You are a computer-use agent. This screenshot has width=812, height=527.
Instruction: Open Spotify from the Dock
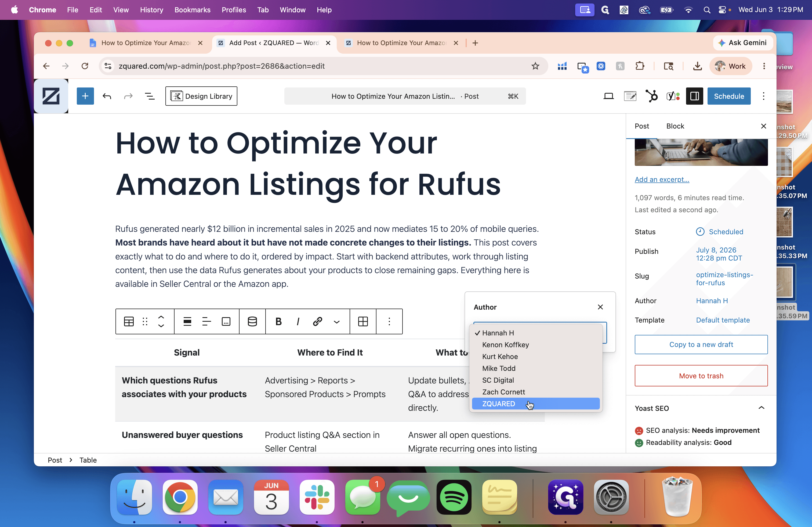[454, 497]
